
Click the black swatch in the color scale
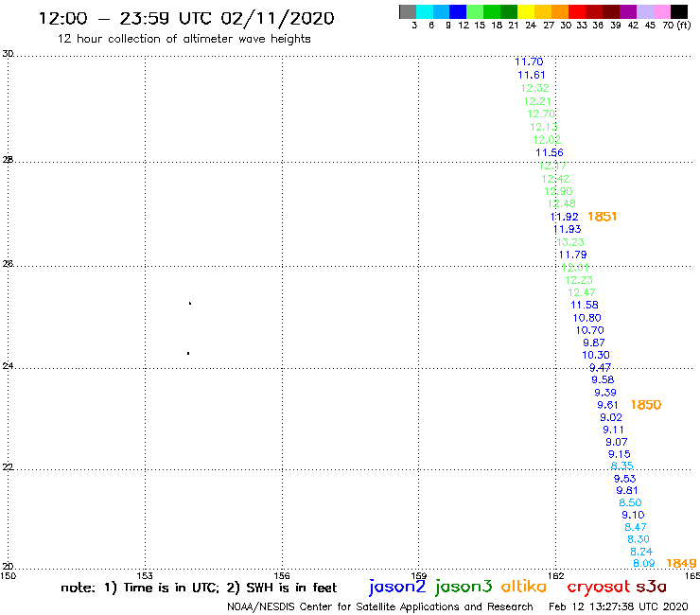click(679, 11)
